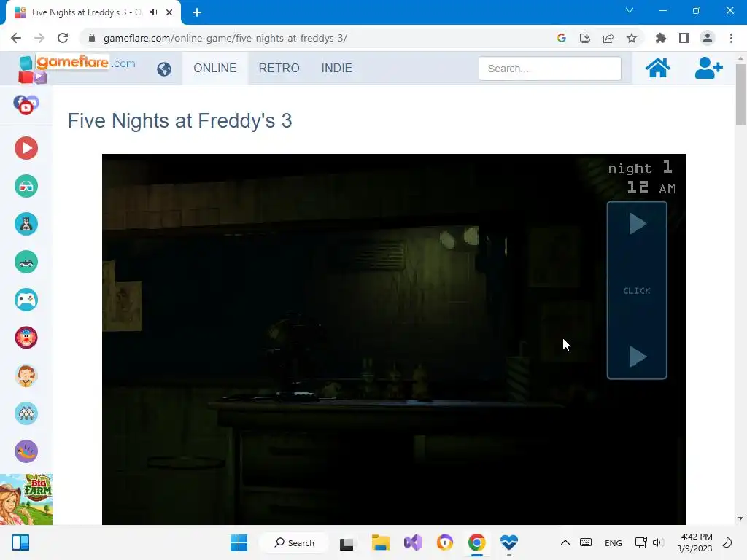The width and height of the screenshot is (747, 560).
Task: Click the CLICK label in game panel
Action: (636, 291)
